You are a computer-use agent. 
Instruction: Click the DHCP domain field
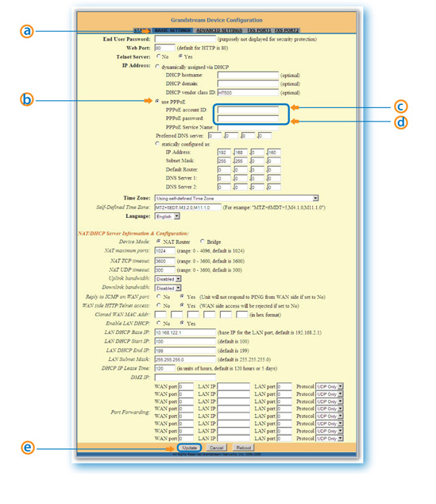248,84
